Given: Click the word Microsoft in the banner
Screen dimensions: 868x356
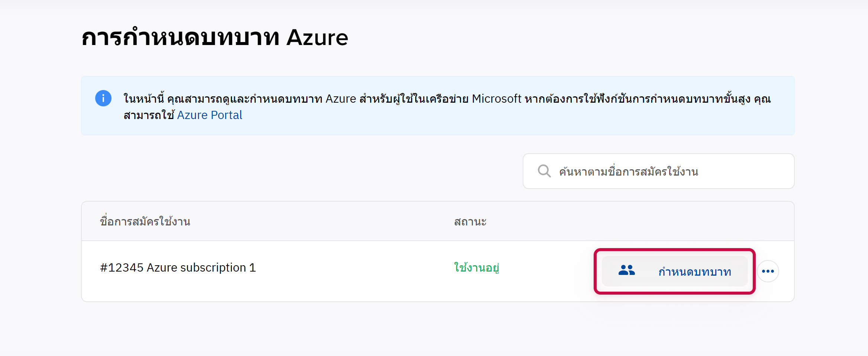Looking at the screenshot, I should [497, 99].
